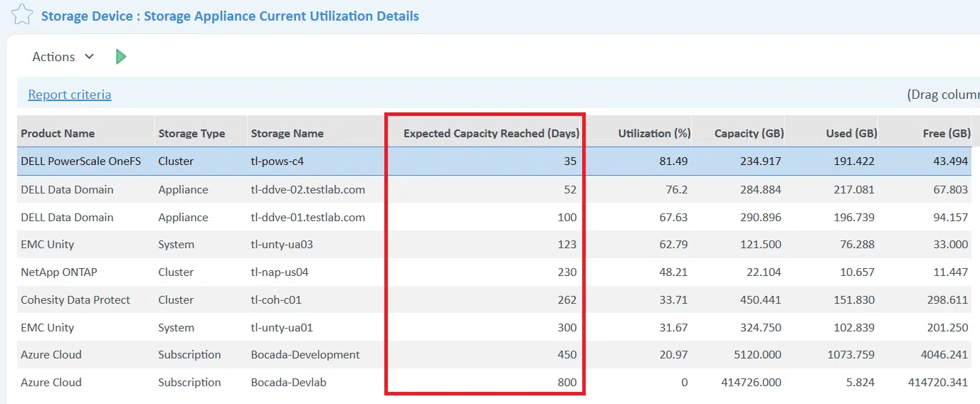Click expected days value 300
This screenshot has width=980, height=404.
pyautogui.click(x=567, y=328)
